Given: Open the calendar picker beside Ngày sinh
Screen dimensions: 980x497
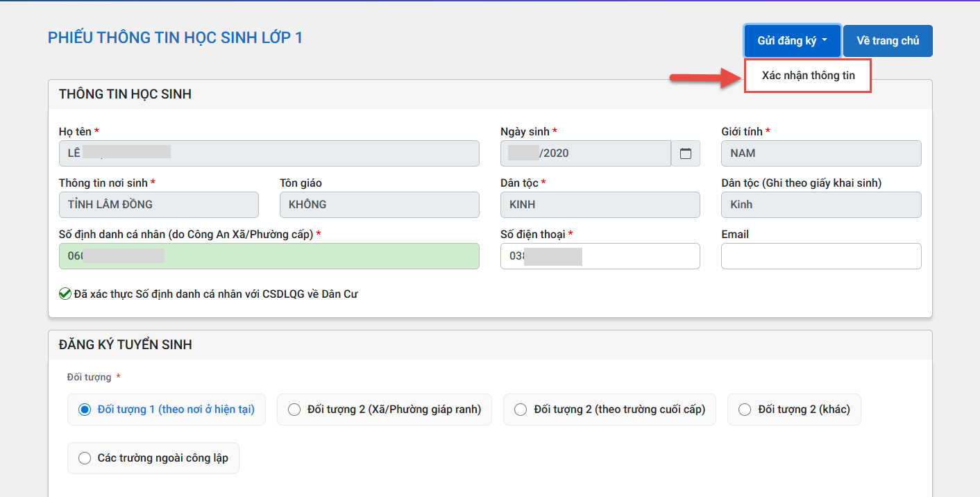Looking at the screenshot, I should coord(686,153).
